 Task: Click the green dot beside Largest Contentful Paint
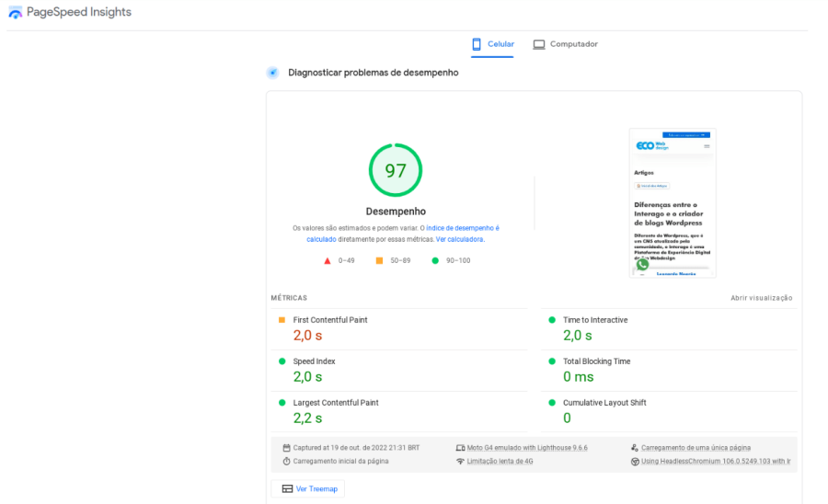tap(282, 403)
